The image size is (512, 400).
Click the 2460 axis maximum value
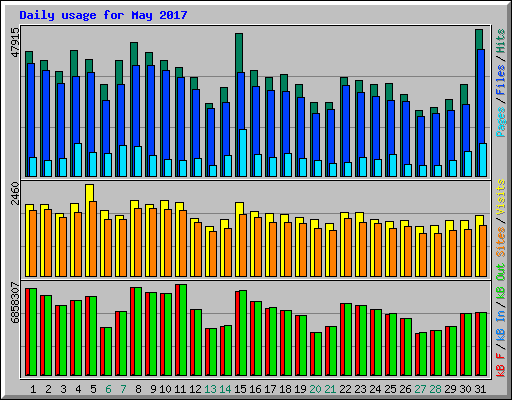click(15, 194)
